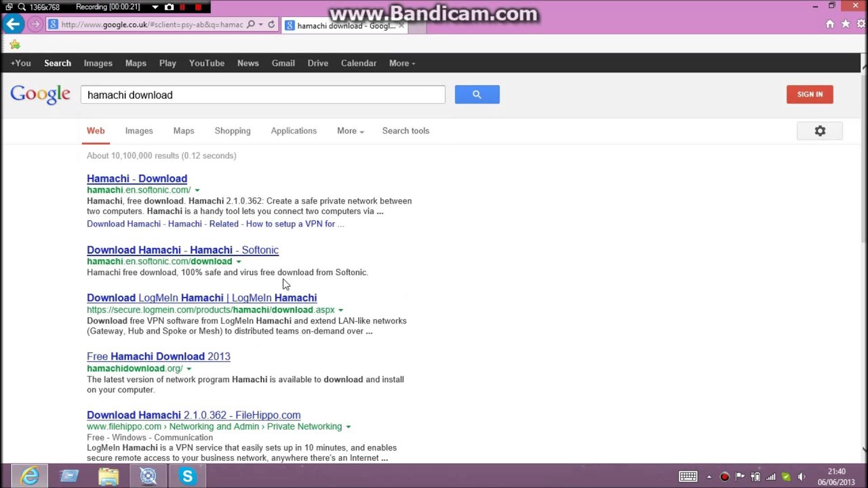Open Skype from the taskbar

187,476
